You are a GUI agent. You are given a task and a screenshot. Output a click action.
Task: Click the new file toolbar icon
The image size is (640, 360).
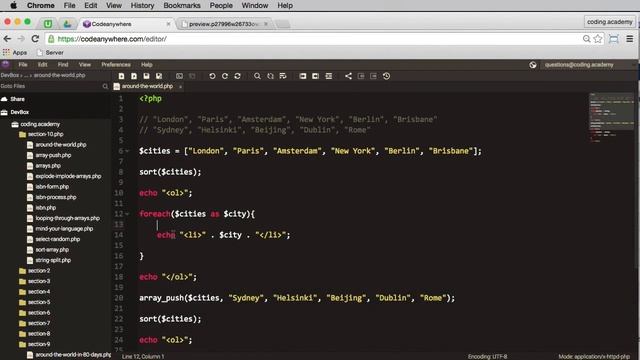[x=121, y=76]
